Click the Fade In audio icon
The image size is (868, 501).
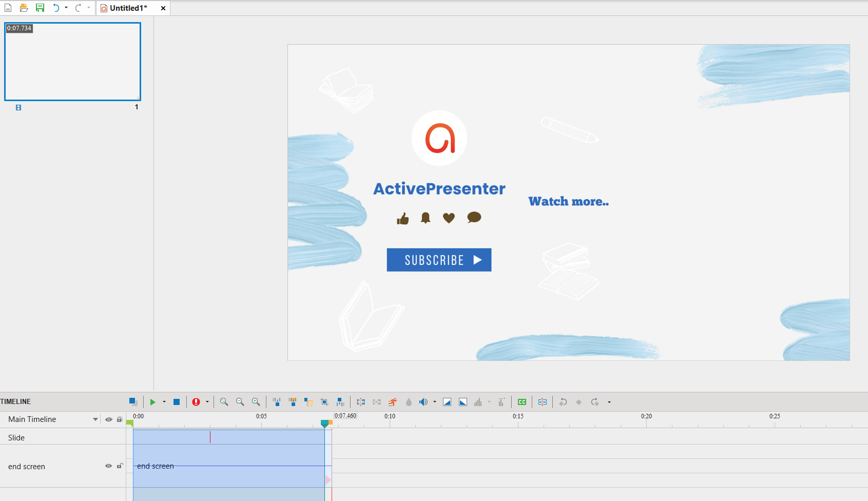point(447,402)
